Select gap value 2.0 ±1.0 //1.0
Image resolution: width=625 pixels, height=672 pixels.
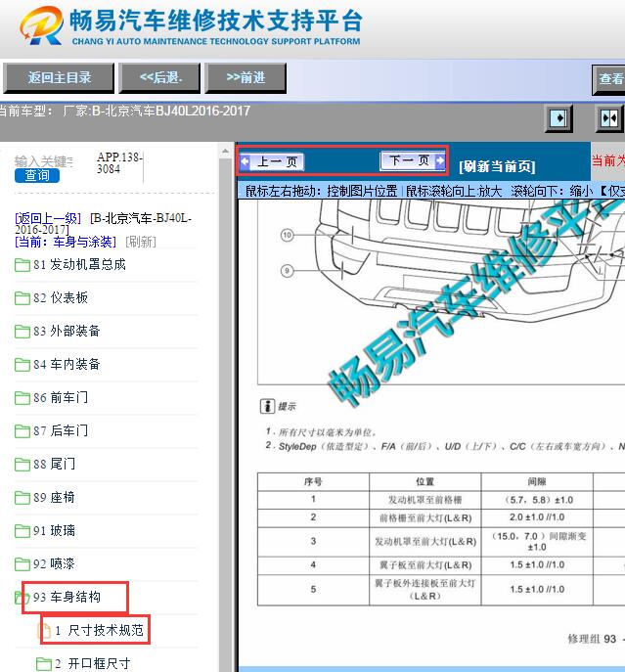(537, 517)
